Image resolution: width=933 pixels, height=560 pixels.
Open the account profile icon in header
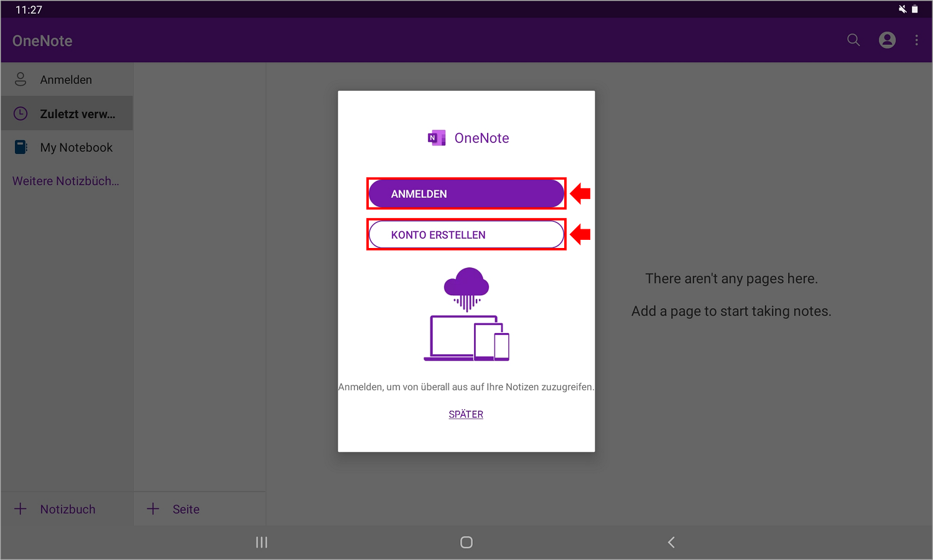(x=887, y=40)
